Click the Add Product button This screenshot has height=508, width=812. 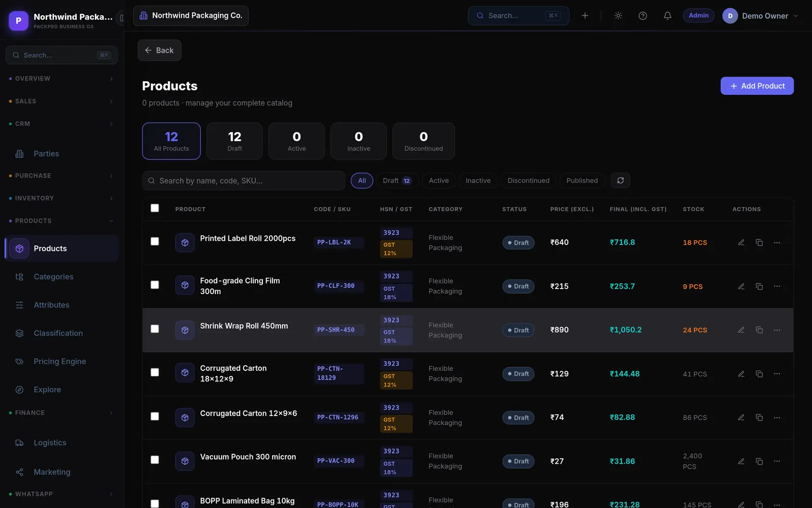[x=757, y=86]
